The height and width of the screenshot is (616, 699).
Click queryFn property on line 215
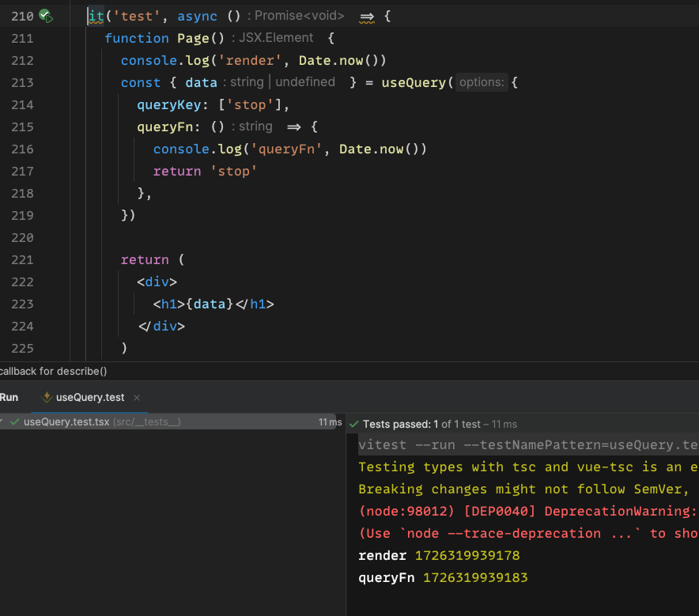[x=165, y=127]
